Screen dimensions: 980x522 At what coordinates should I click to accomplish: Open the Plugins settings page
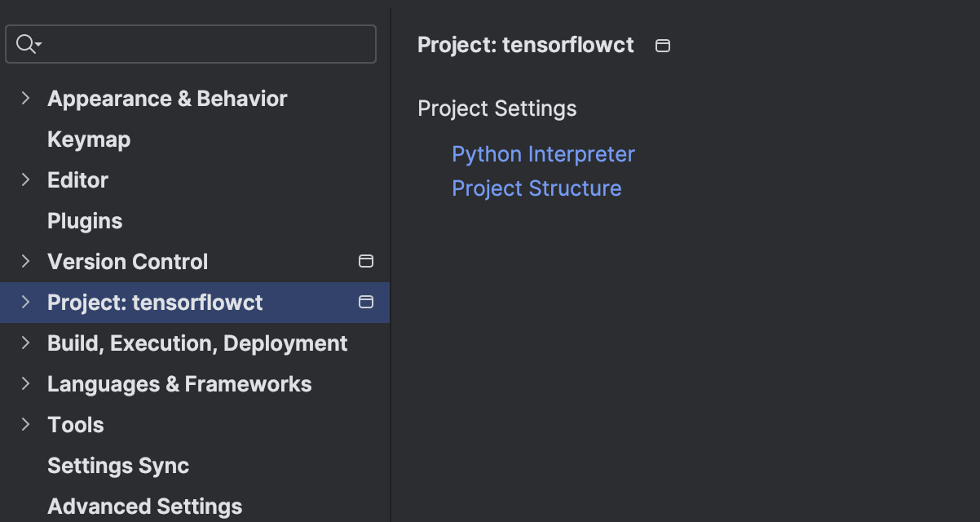(x=85, y=221)
